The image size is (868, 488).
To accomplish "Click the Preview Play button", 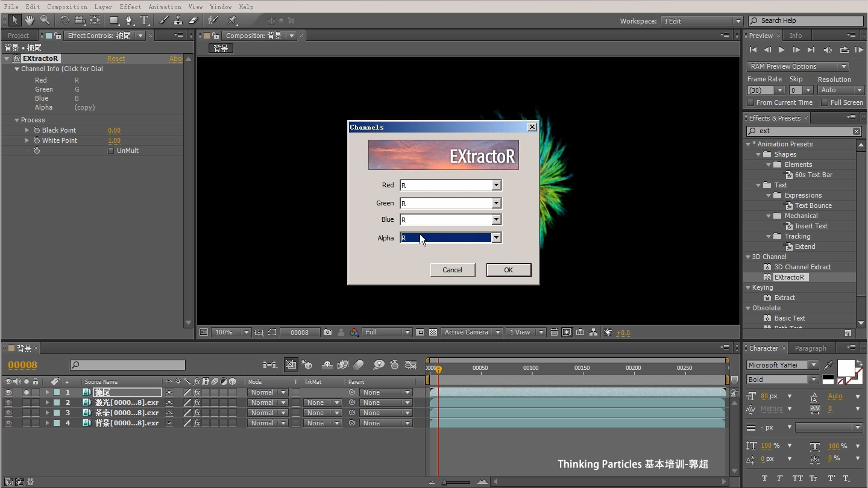I will pos(781,50).
